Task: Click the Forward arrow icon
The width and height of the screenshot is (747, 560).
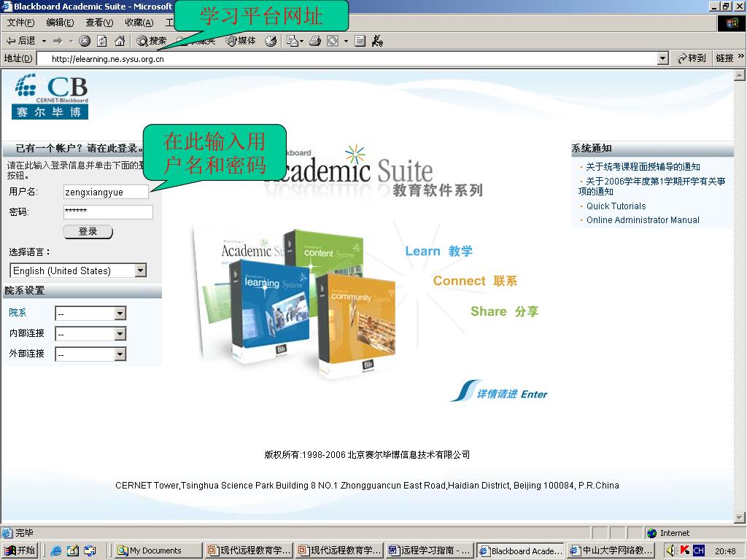Action: coord(58,41)
